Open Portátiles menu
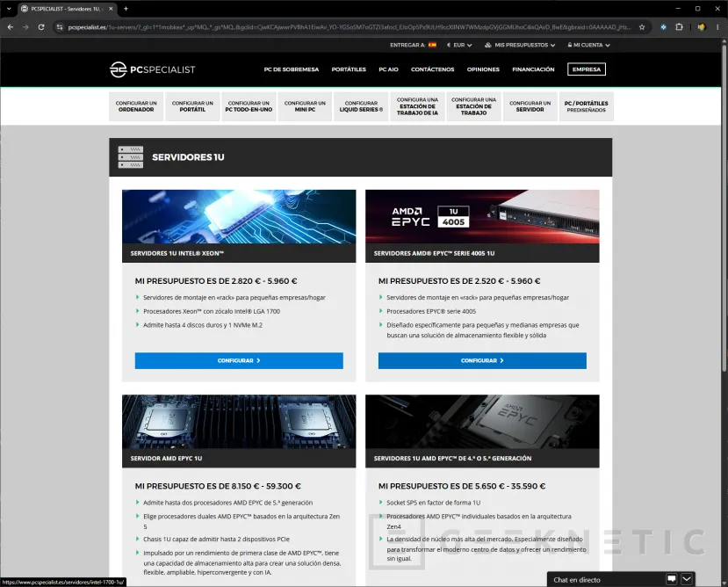Viewport: 728px width, 587px height. point(349,69)
